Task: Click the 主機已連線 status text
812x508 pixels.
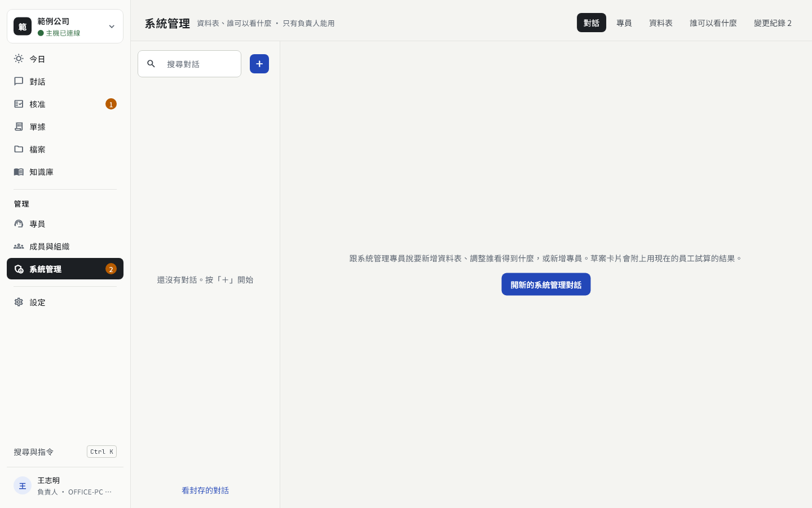Action: (63, 33)
